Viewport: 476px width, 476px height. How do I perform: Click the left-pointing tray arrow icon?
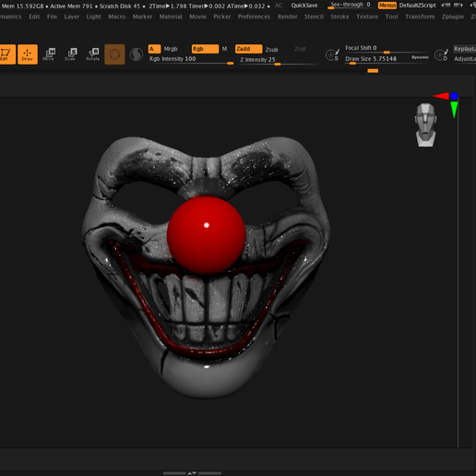[446, 6]
